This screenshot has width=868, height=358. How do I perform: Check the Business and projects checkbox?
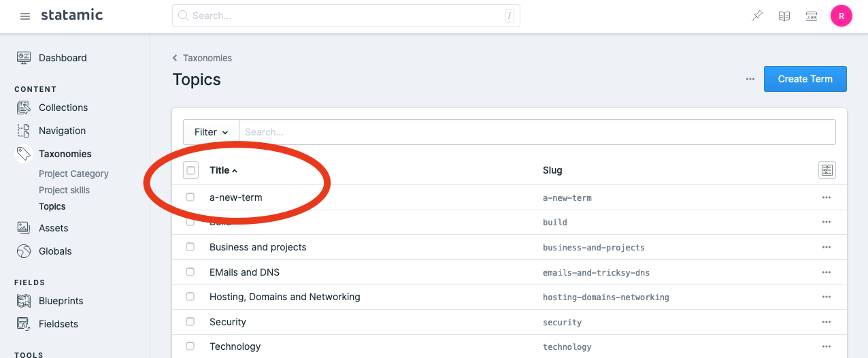click(x=190, y=247)
